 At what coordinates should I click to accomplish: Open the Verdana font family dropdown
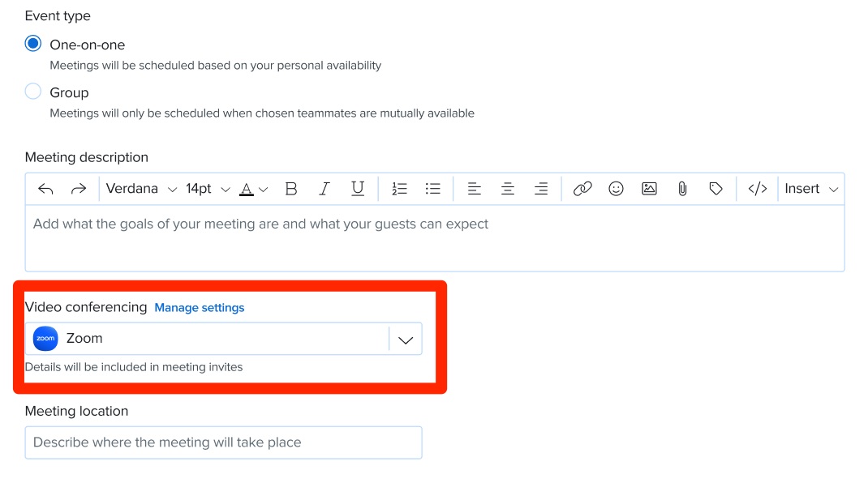141,189
